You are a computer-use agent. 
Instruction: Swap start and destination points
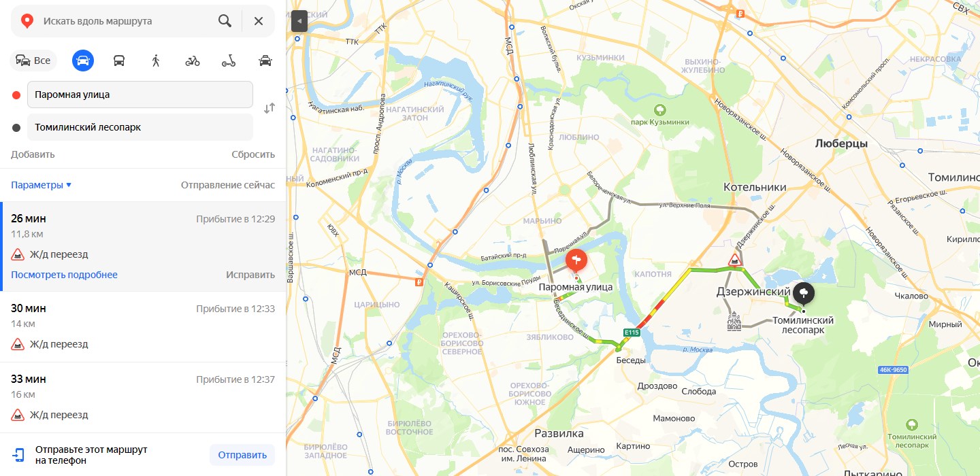269,108
